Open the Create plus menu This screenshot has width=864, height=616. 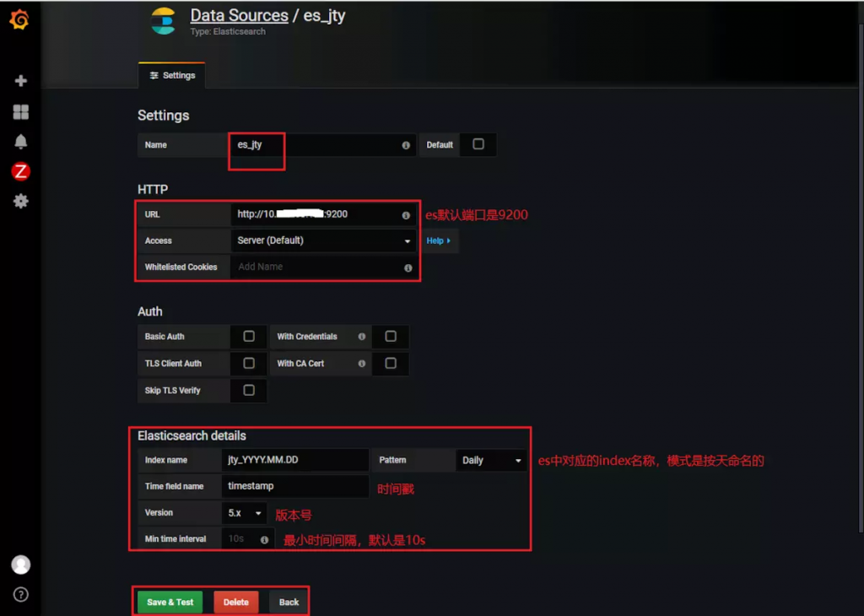coord(21,80)
